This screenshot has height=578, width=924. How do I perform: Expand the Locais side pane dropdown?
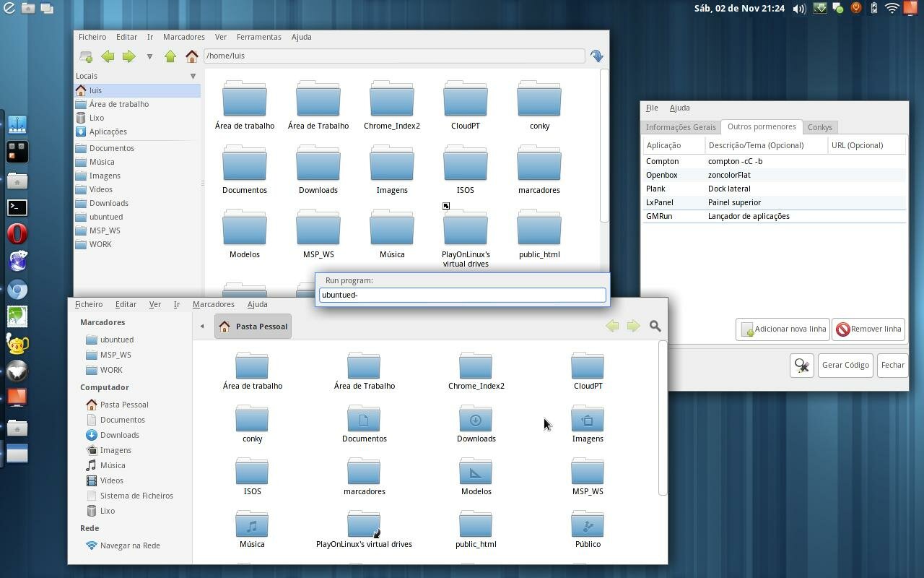click(193, 76)
